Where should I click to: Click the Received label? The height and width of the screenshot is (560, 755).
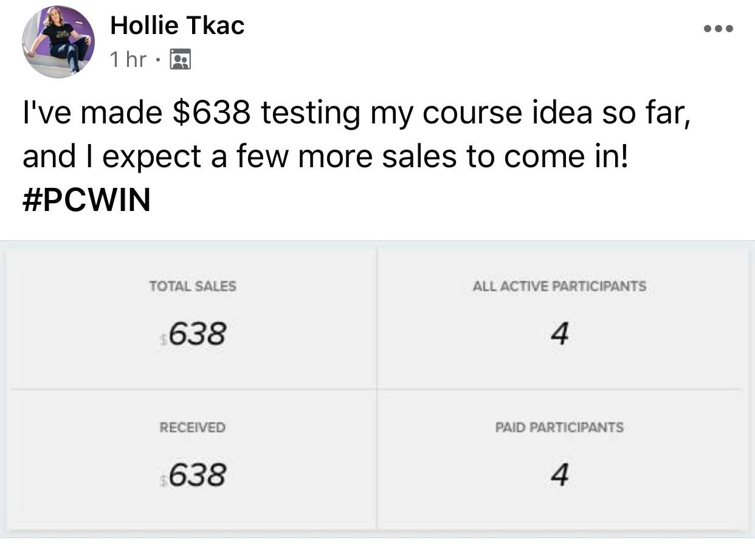pos(192,427)
